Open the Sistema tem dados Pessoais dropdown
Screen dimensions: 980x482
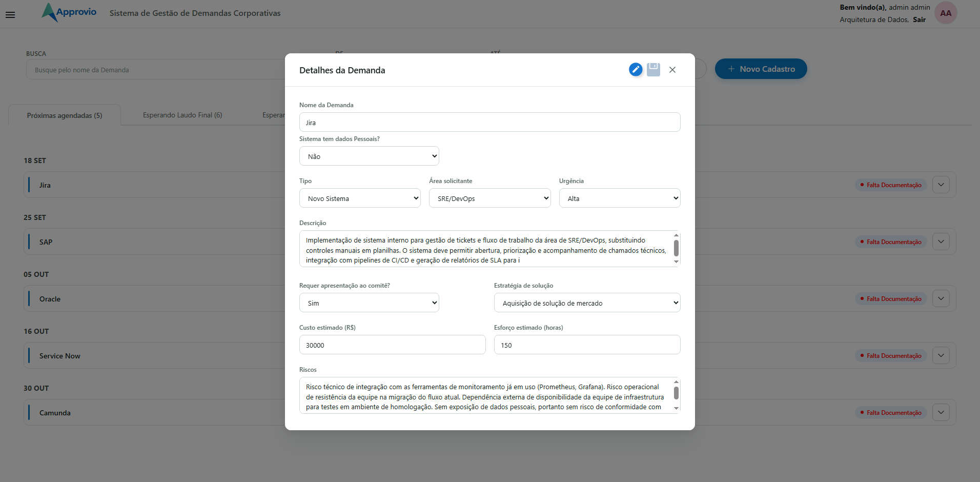coord(369,156)
